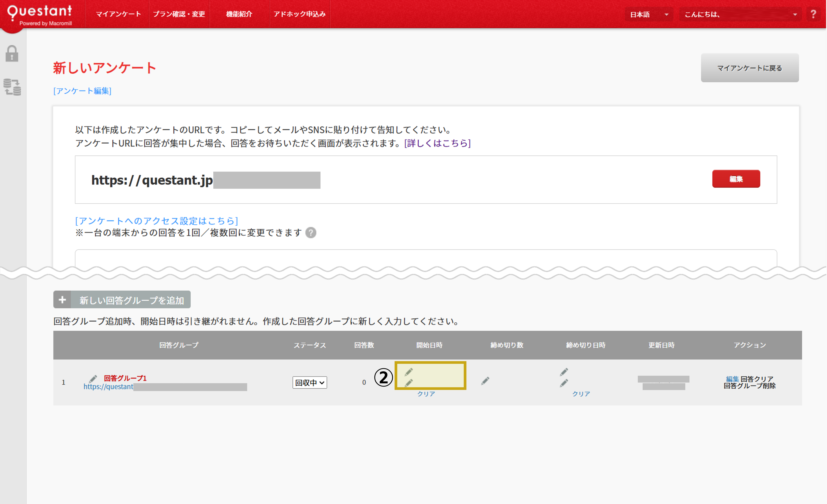This screenshot has height=504, width=827.
Task: Edit the 締め切り数 value with the pencil
Action: coord(485,381)
